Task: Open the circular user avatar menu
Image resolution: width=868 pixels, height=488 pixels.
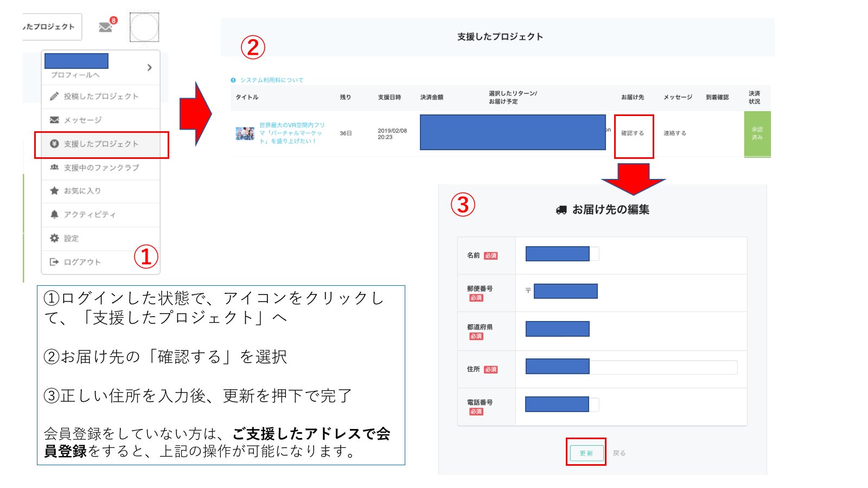Action: (144, 27)
